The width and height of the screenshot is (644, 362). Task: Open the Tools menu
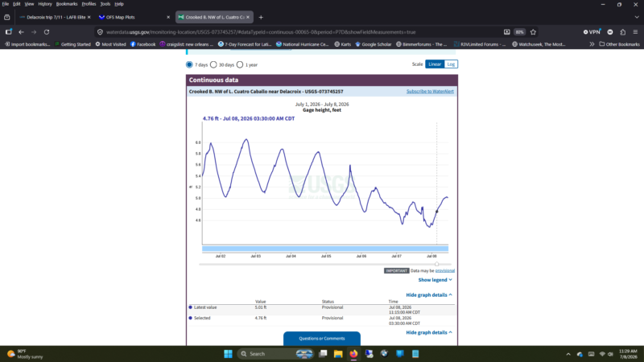click(x=105, y=4)
